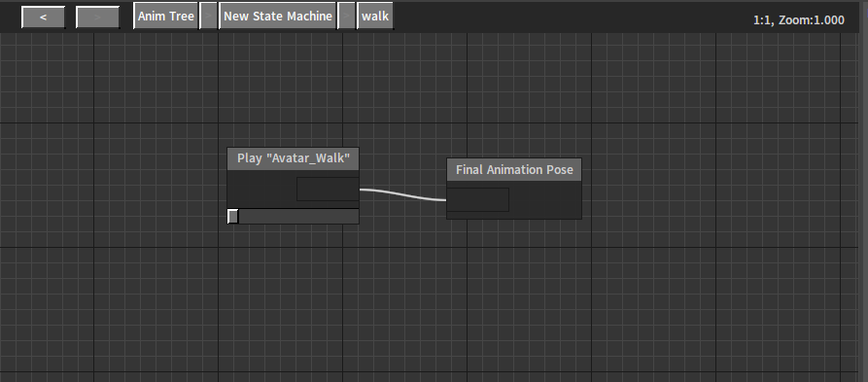Click the forward '>' navigation button
The image size is (868, 382).
click(x=97, y=17)
